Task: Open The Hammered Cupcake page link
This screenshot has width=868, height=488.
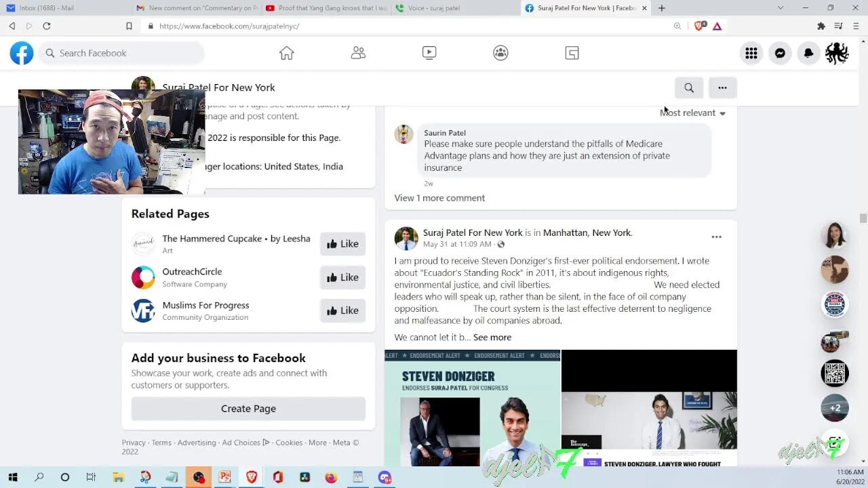Action: click(x=236, y=239)
